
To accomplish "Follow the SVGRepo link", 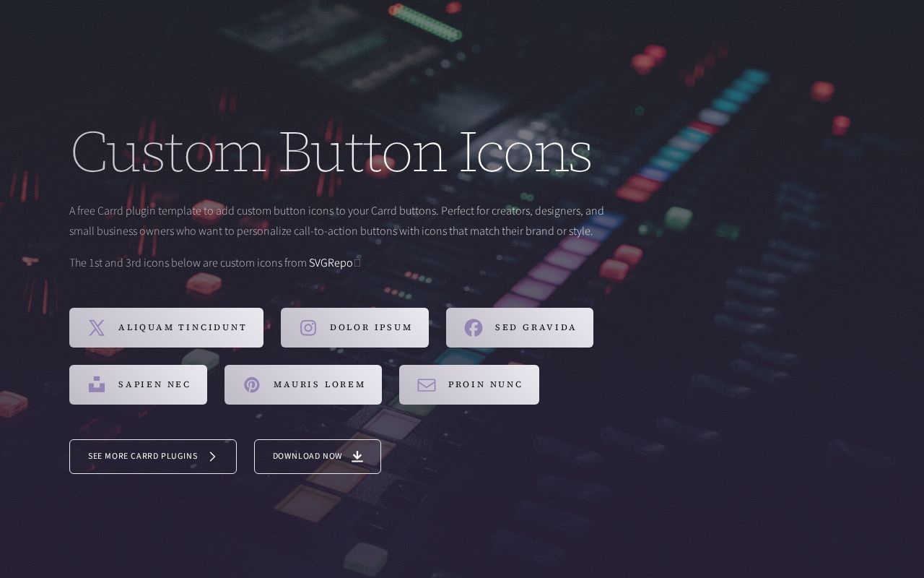I will tap(331, 263).
